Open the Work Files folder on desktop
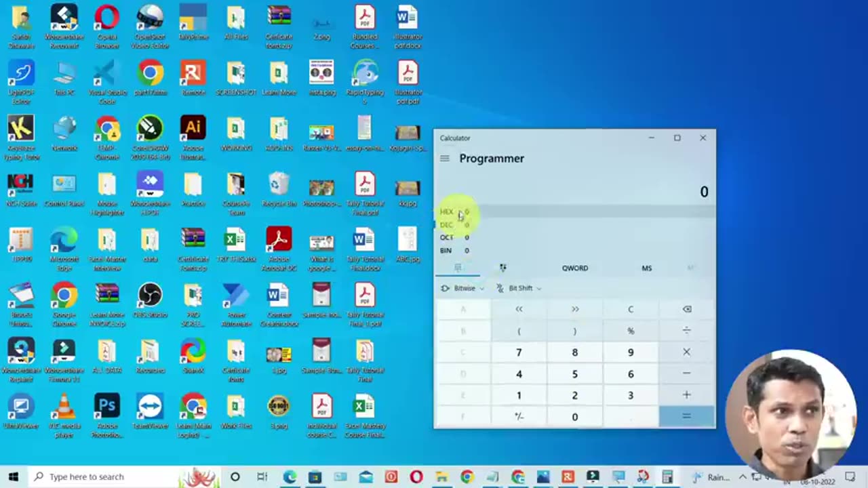This screenshot has height=488, width=868. [235, 412]
